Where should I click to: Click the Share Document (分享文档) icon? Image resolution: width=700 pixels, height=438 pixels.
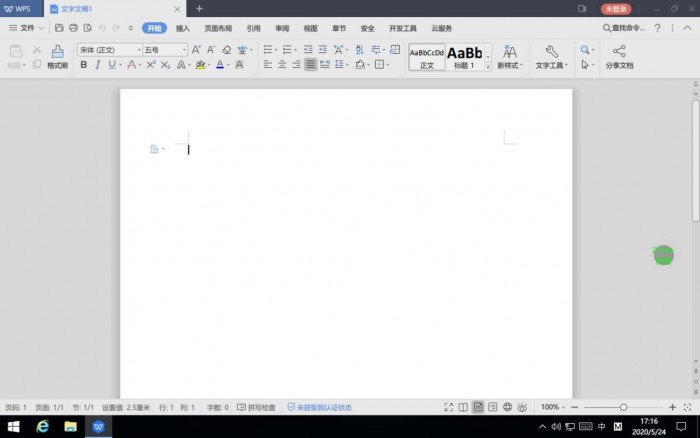tap(619, 51)
